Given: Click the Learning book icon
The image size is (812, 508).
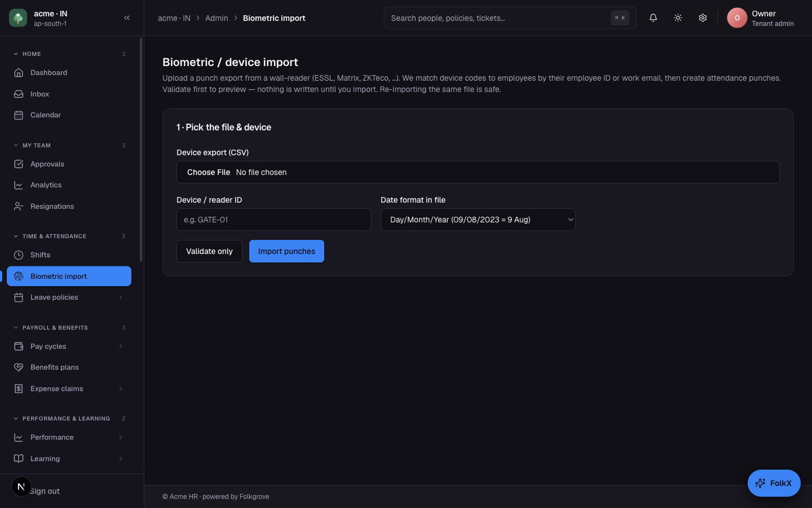Looking at the screenshot, I should (x=19, y=459).
